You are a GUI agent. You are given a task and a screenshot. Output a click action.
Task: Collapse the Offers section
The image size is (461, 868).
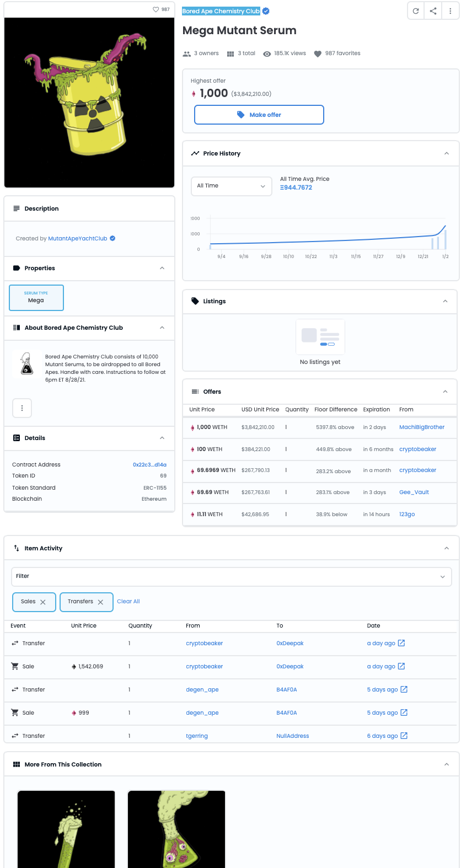446,392
